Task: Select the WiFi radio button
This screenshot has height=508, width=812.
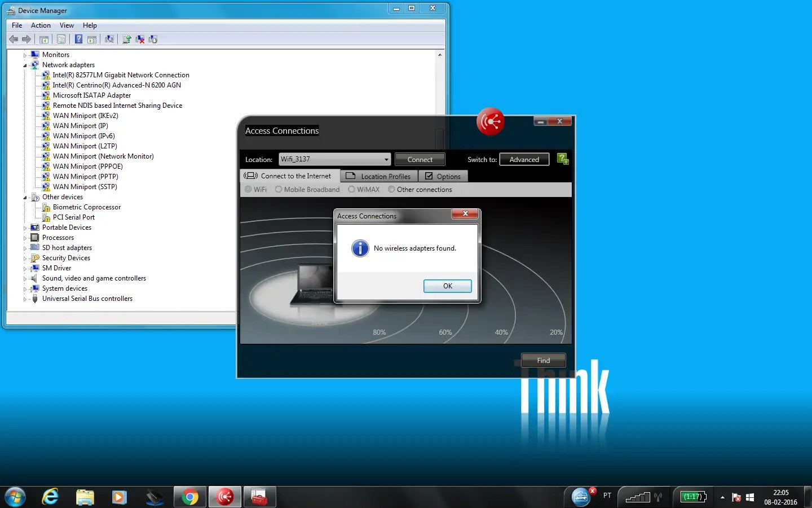Action: [x=248, y=190]
